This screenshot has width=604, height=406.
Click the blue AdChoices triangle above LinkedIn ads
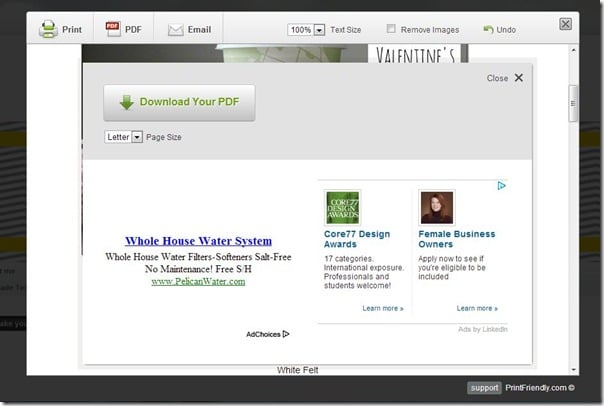point(501,186)
